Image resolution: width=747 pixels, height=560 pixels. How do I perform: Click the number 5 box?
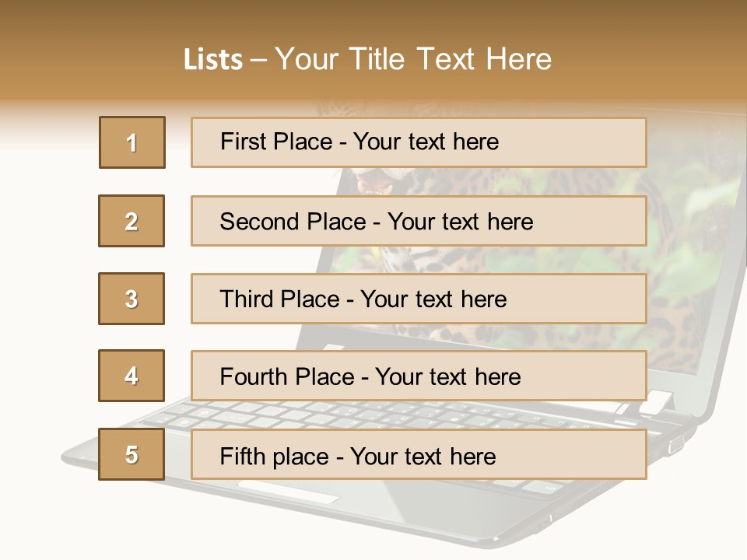click(132, 454)
